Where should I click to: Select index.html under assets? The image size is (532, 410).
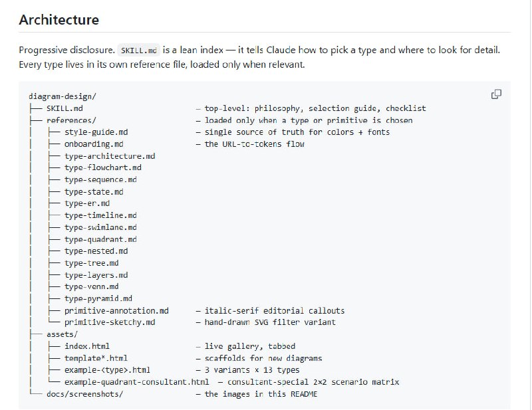pyautogui.click(x=87, y=346)
